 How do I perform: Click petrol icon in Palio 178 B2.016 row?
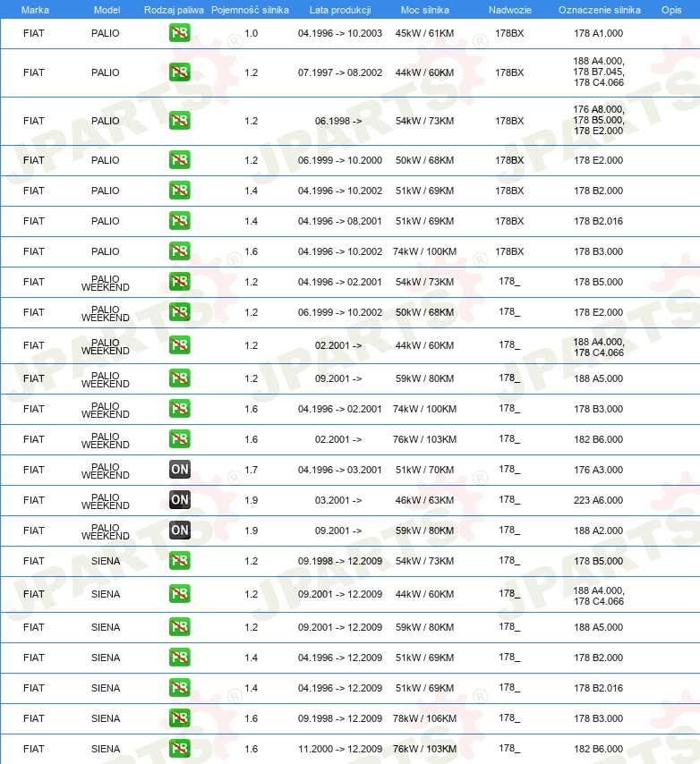(179, 221)
